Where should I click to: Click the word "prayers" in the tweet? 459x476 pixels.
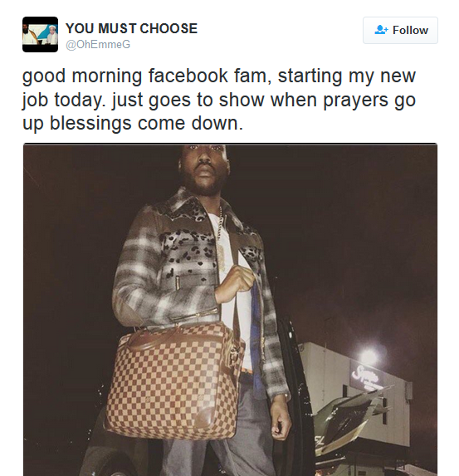coord(355,100)
